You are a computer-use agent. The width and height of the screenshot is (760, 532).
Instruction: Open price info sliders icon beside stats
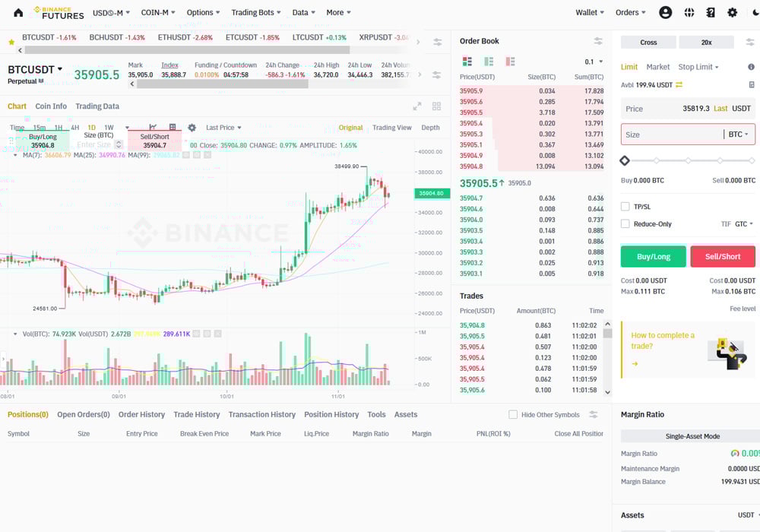[436, 74]
